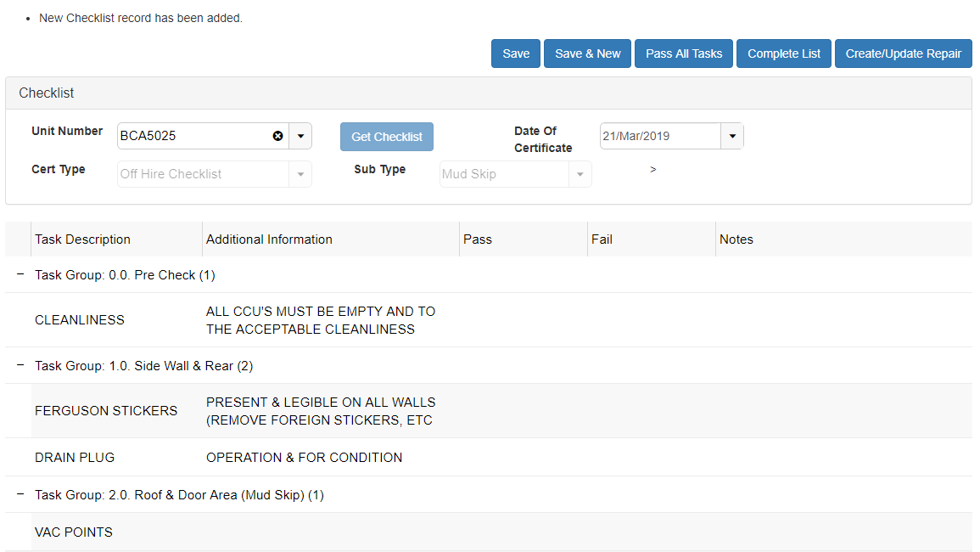Click the Save & New button
The height and width of the screenshot is (552, 980).
(x=587, y=54)
